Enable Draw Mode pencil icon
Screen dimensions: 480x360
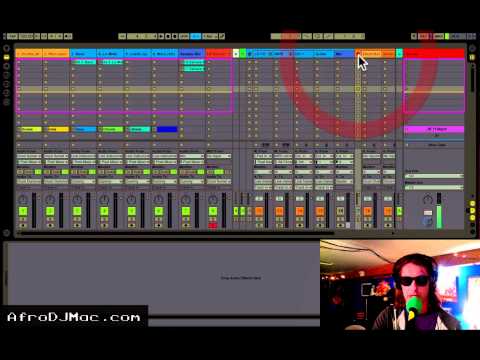tap(222, 36)
